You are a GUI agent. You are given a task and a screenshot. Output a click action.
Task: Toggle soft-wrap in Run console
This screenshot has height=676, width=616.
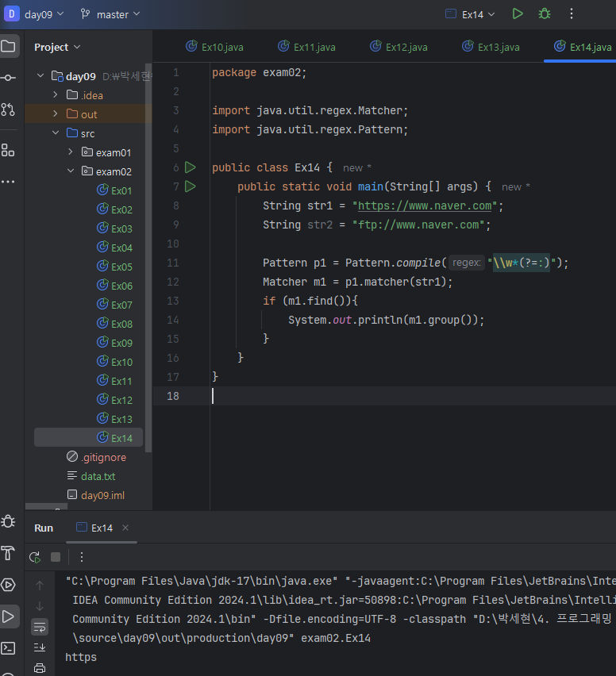[x=40, y=627]
